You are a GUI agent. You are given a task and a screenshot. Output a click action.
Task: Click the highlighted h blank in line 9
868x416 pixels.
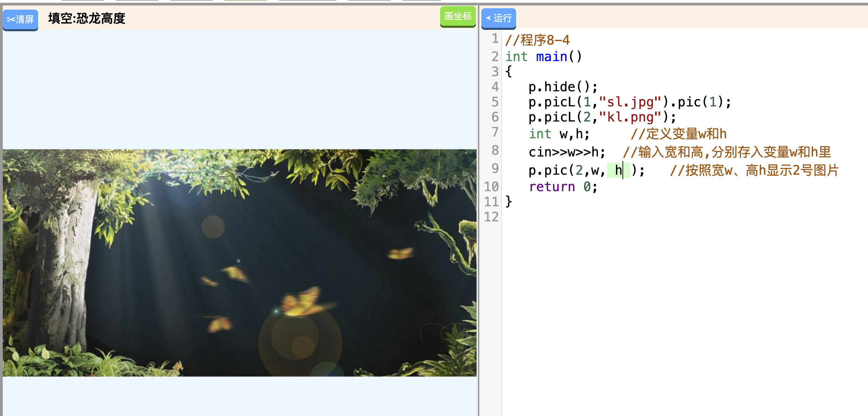pyautogui.click(x=618, y=170)
